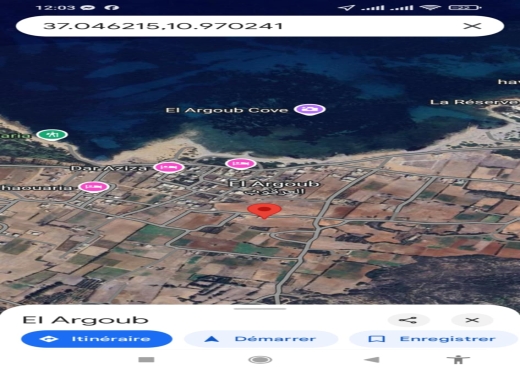Tap El Argoub Cove label
Viewport: 520px width, 370px height.
(x=227, y=110)
